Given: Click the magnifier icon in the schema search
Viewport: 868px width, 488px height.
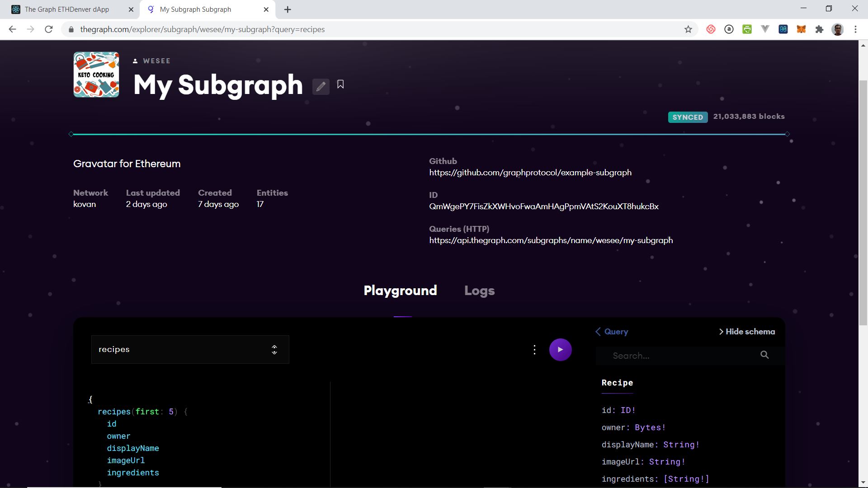Looking at the screenshot, I should click(764, 355).
